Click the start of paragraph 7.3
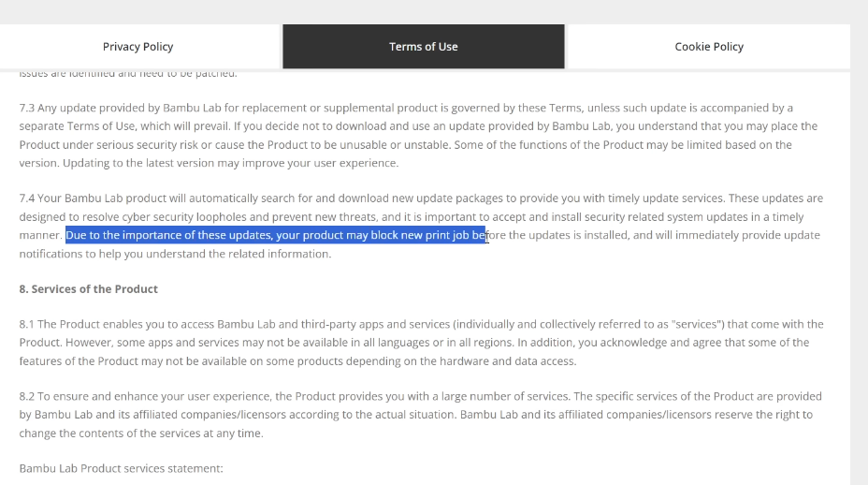 pyautogui.click(x=27, y=108)
